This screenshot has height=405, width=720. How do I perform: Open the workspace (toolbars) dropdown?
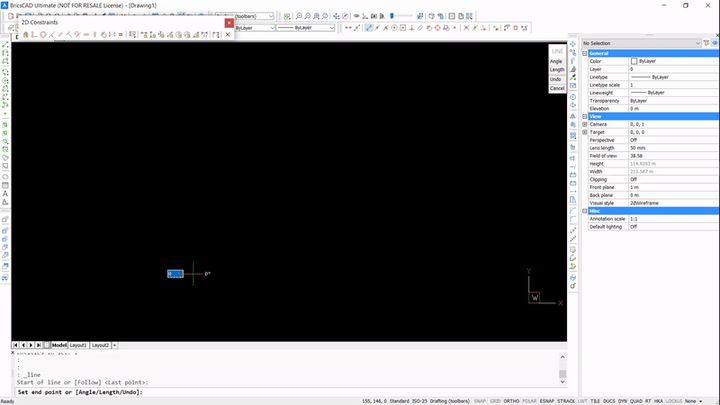tap(271, 16)
